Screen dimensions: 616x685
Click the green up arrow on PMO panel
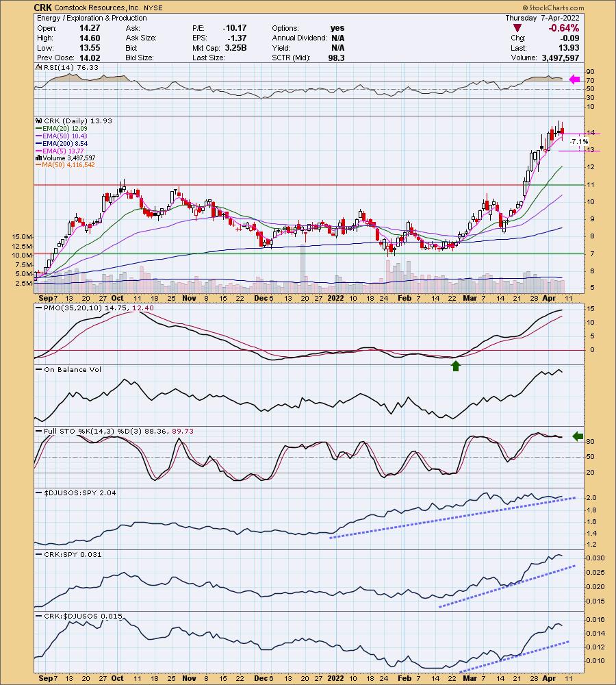point(456,366)
